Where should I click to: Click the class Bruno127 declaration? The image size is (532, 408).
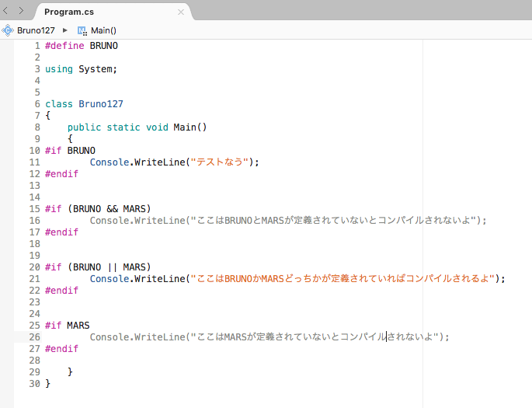point(84,104)
